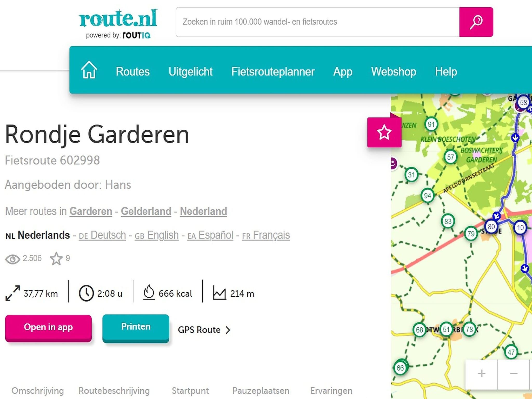Switch language to English
532x399 pixels.
(x=163, y=235)
